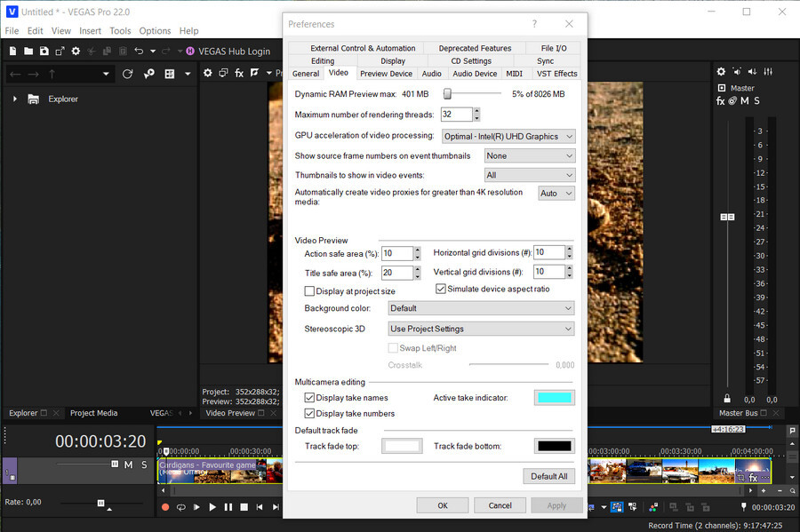Toggle Display take numbers checkbox
The height and width of the screenshot is (532, 800).
coord(309,413)
